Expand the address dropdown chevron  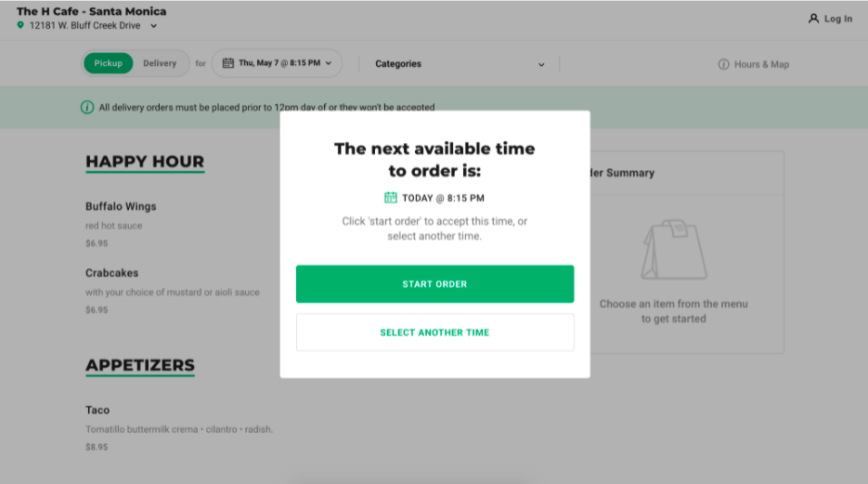click(x=154, y=26)
